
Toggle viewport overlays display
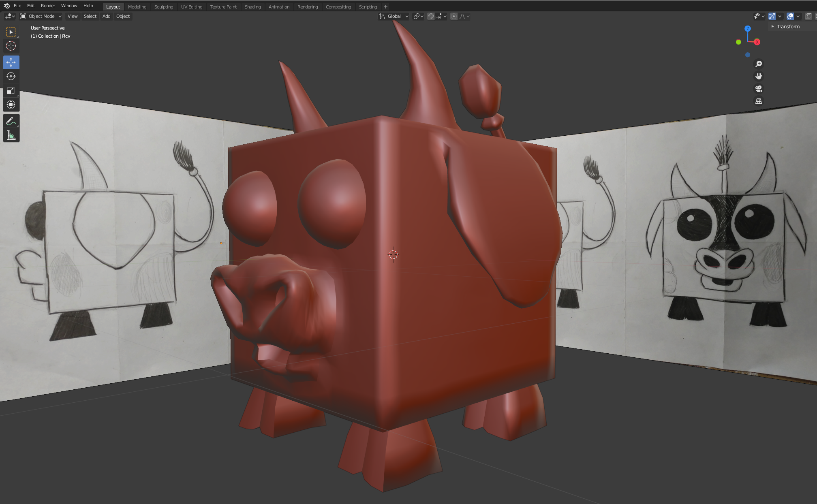click(790, 16)
